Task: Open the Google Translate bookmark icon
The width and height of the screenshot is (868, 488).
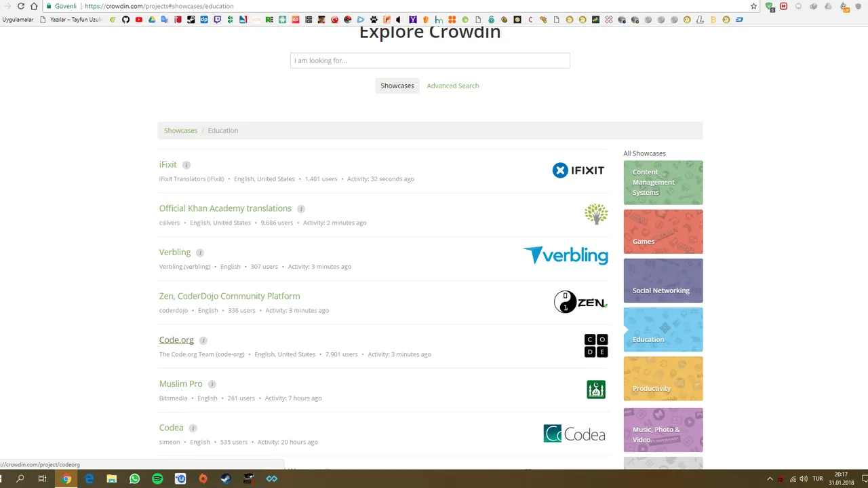Action: 164,20
